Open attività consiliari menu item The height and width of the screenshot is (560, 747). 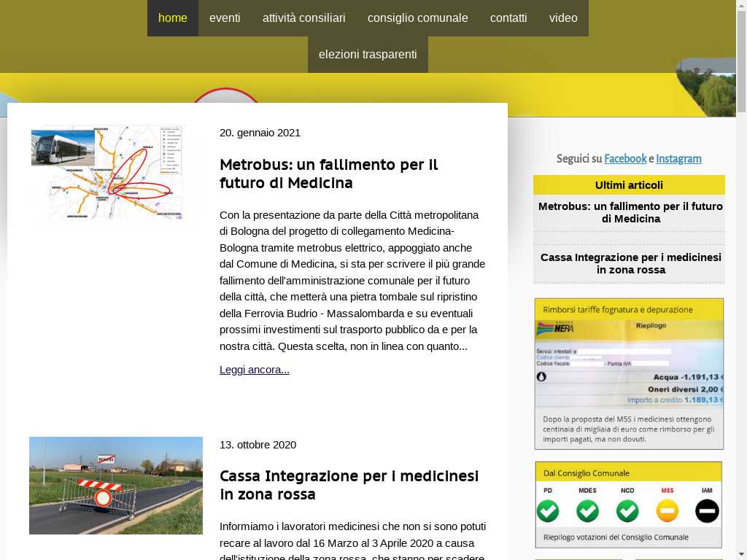coord(304,18)
